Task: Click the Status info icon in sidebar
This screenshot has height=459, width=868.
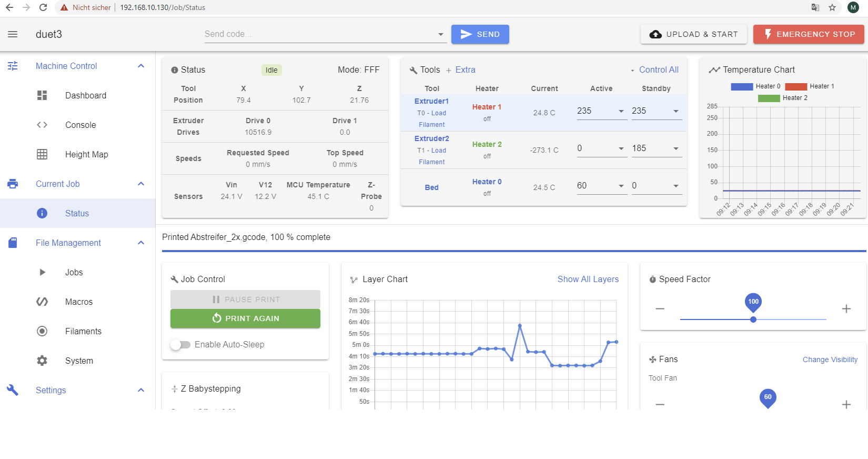Action: tap(42, 213)
